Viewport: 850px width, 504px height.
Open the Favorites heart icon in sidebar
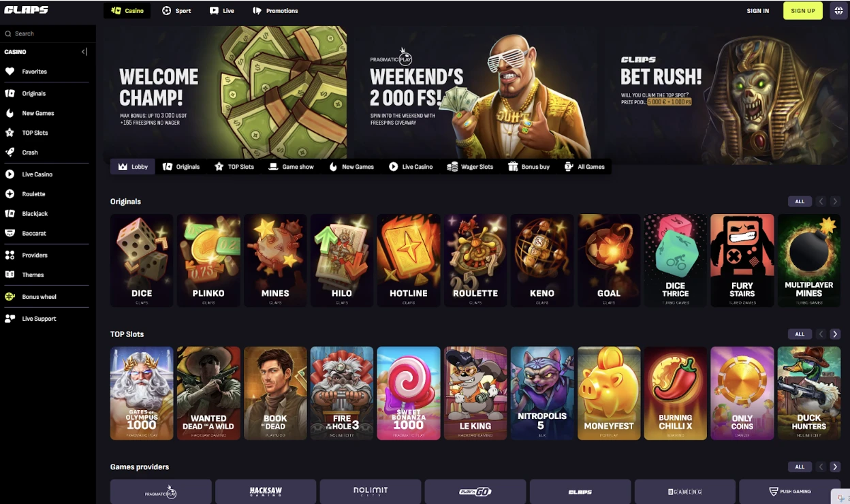tap(10, 72)
